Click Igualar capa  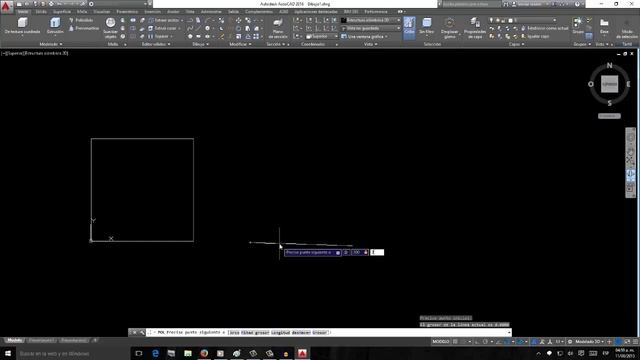[x=535, y=36]
